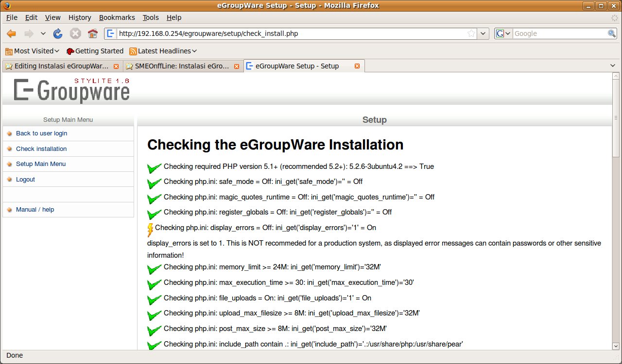Click the Firefox back arrow button
Screen dimensions: 622x364
coord(11,33)
